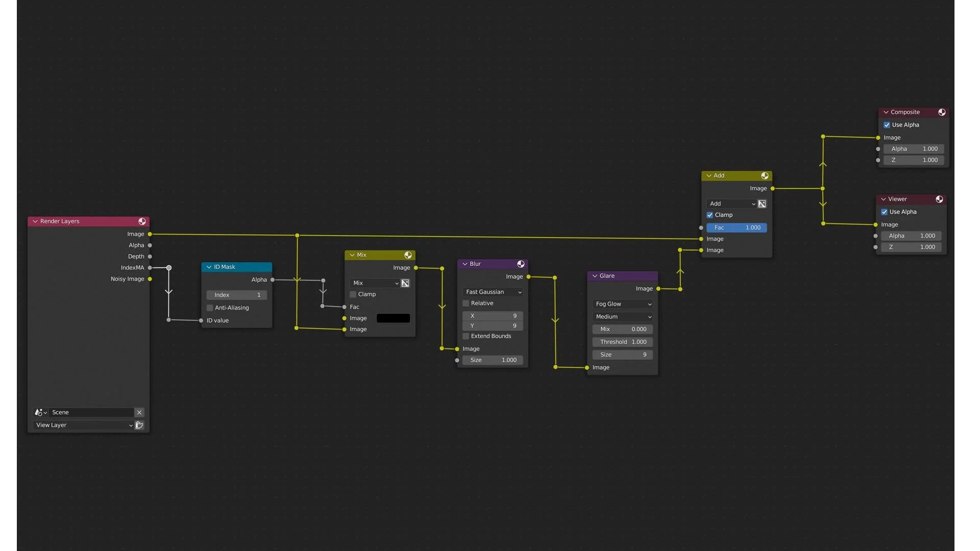
Task: Enable the Anti-Aliasing checkbox in ID Mask
Action: 210,308
